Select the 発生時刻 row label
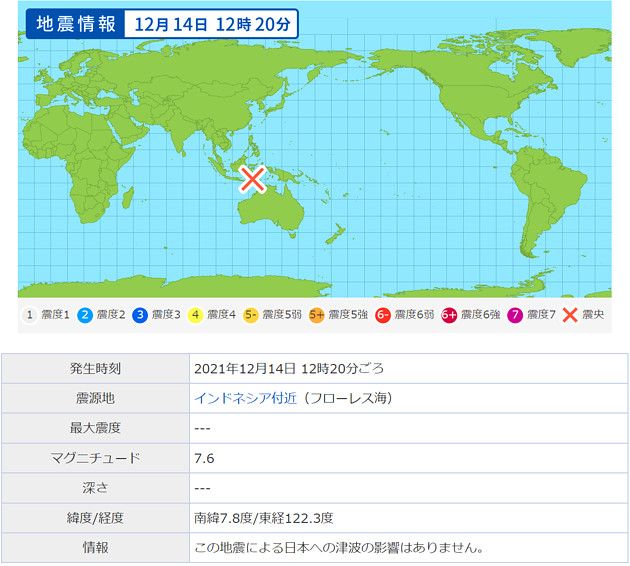Screen dimensions: 630x566 (95, 368)
